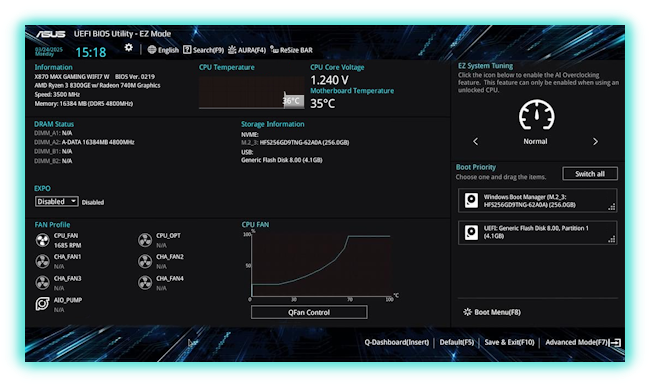Click the DIMM_A1 N/A row
650x387 pixels.
pyautogui.click(x=53, y=133)
